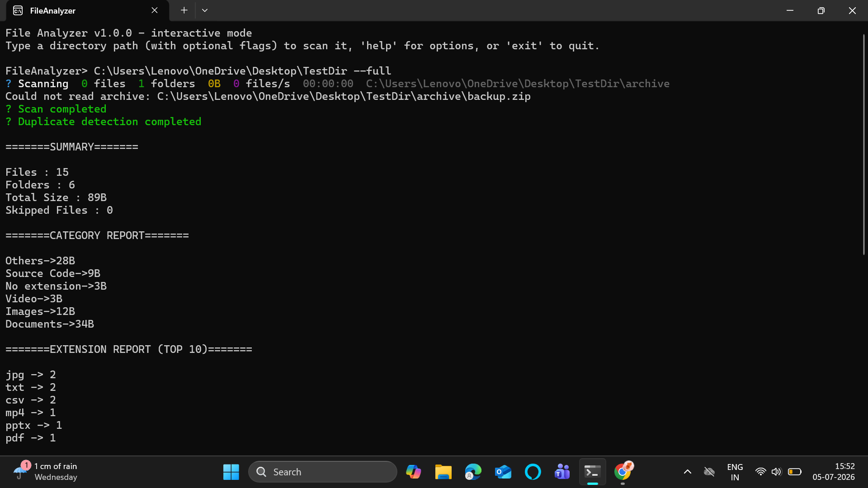Click the 'pdf -> 1' extension line
868x488 pixels.
tap(31, 438)
